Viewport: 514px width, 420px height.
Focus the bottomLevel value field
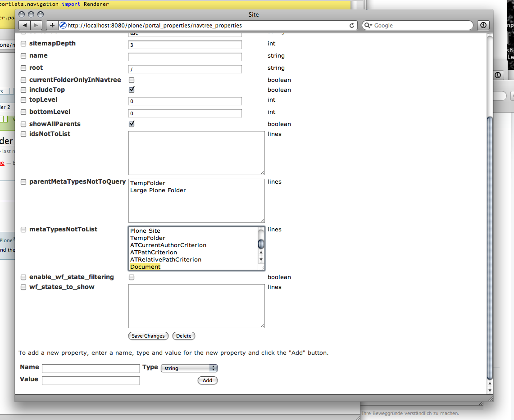point(185,113)
